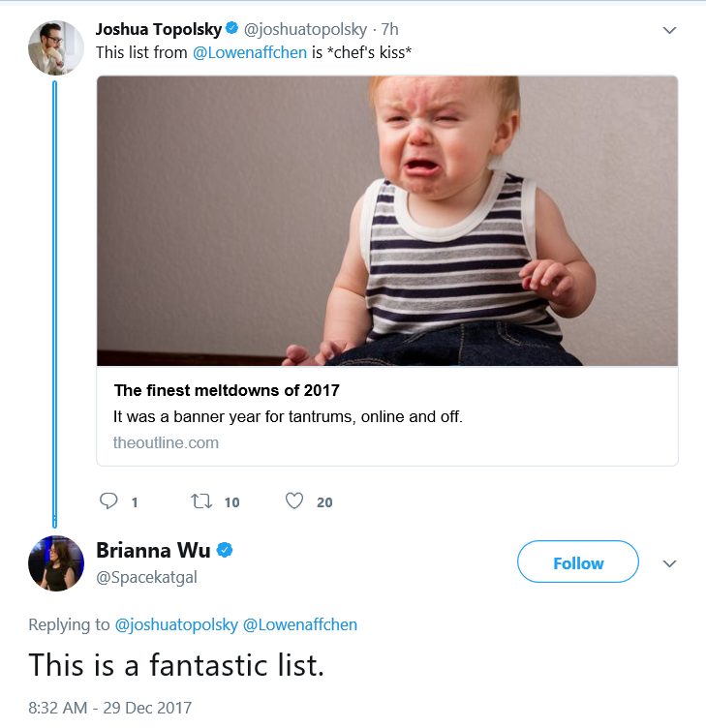
Task: Click the reply speech bubble icon
Action: (108, 500)
